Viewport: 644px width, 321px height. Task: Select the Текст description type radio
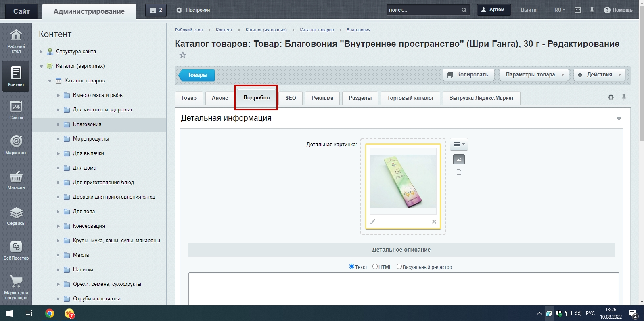click(x=351, y=266)
